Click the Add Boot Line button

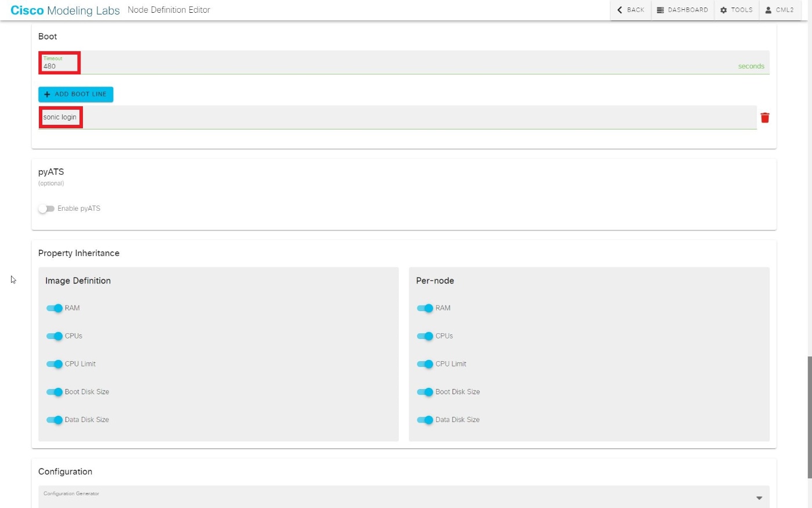coord(75,94)
